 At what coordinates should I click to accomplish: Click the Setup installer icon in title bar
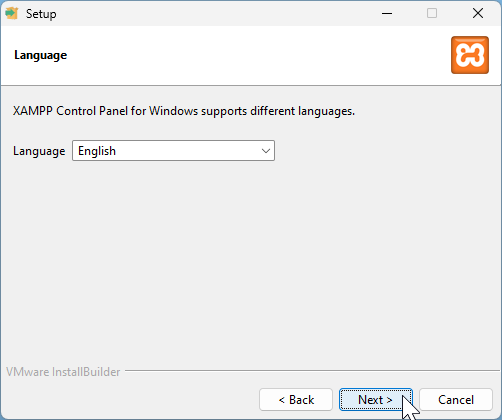[12, 13]
